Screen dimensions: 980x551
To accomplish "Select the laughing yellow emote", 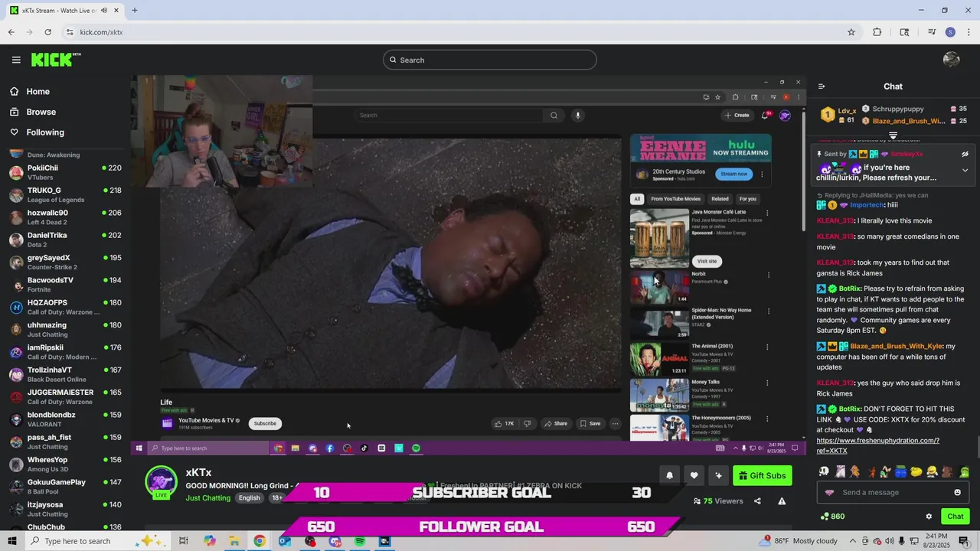I will coord(932,471).
